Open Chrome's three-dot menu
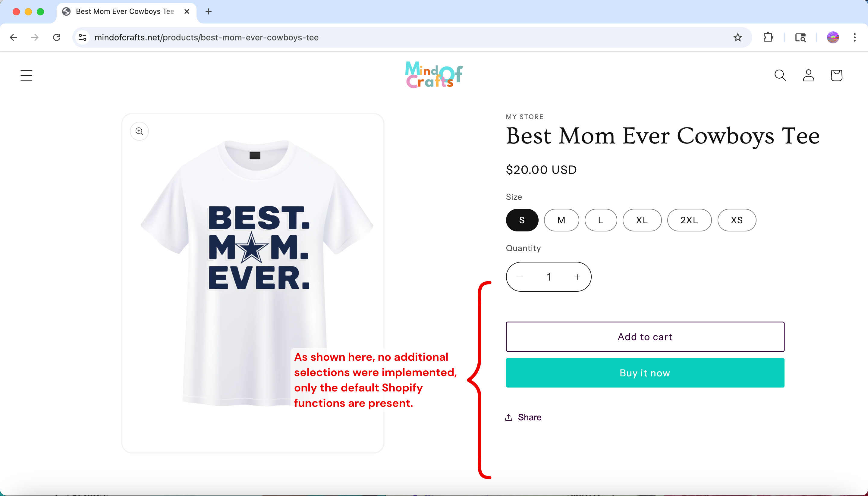 point(854,37)
